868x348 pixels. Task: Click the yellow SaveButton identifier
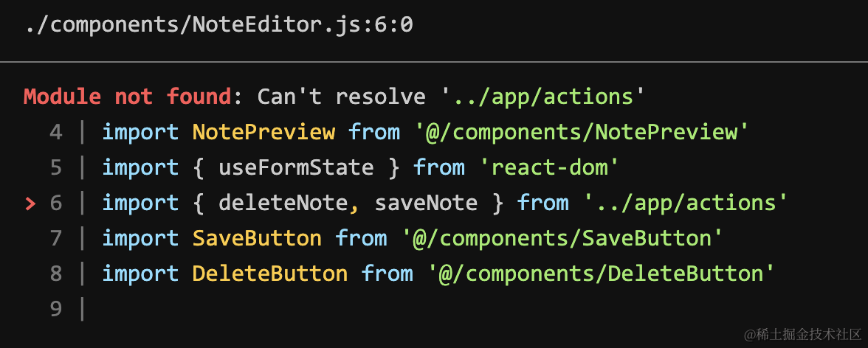pyautogui.click(x=257, y=239)
